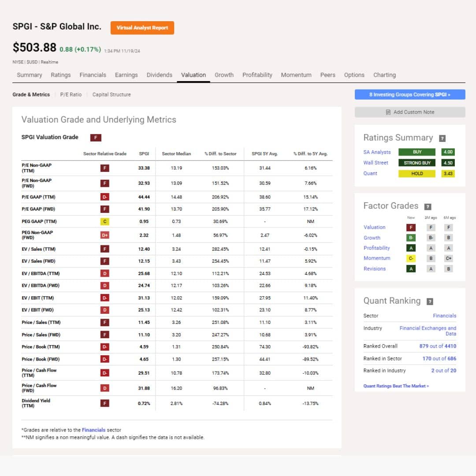
Task: Click the $503.88 stock price
Action: click(x=34, y=48)
